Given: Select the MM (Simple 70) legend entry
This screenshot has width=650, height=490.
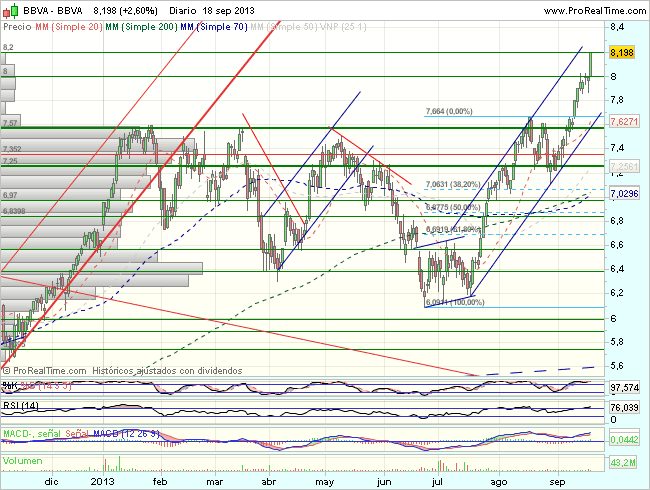Looking at the screenshot, I should [x=214, y=27].
